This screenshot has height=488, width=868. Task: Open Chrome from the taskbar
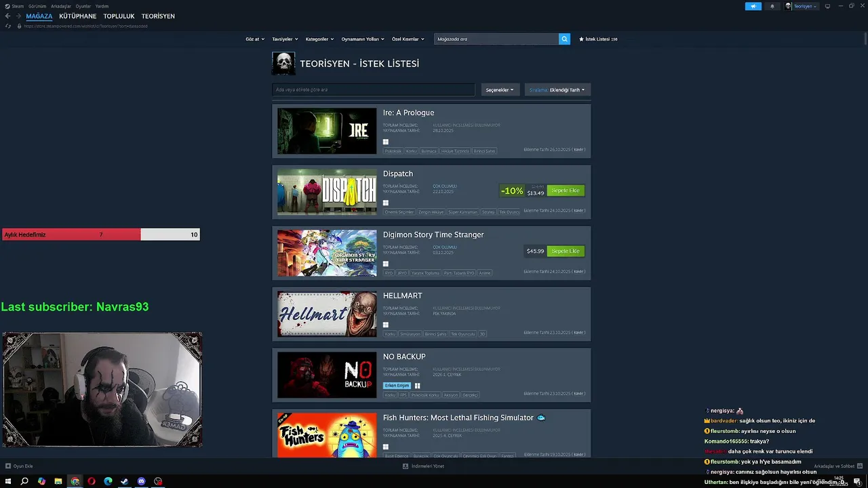coord(75,481)
